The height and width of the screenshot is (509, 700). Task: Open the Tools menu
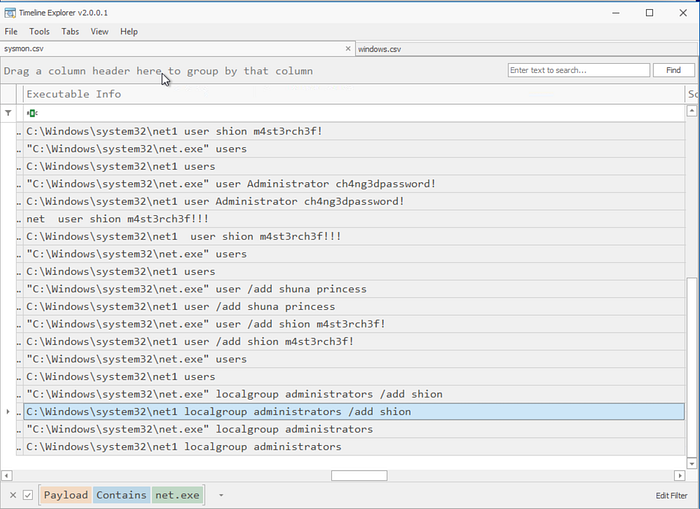pos(39,32)
